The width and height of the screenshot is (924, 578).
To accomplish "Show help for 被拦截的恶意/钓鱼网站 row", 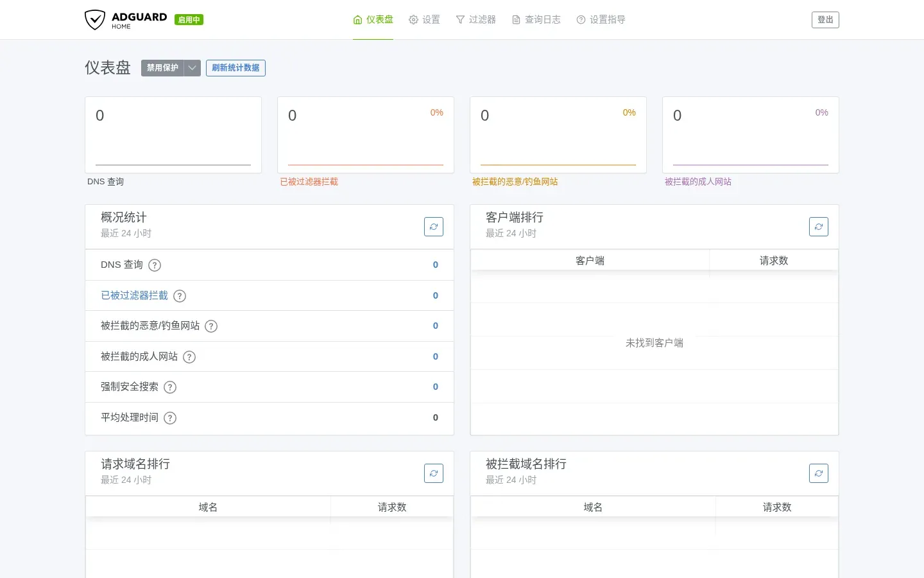I will pyautogui.click(x=211, y=326).
